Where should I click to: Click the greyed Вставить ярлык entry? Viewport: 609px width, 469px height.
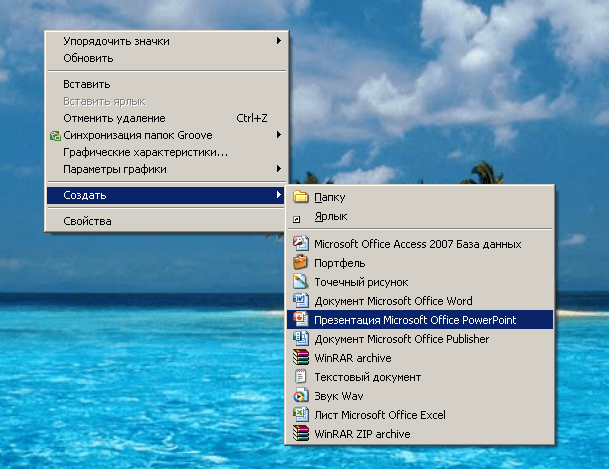coord(167,101)
